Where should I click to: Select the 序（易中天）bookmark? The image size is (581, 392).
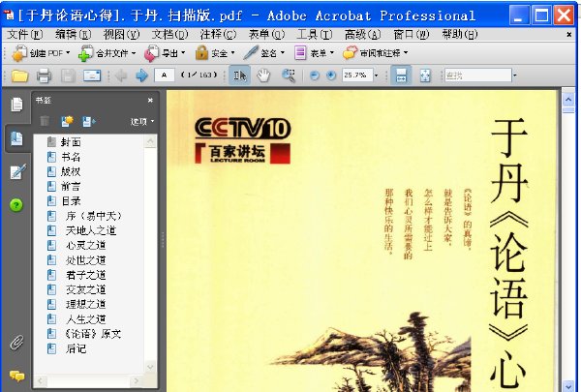[94, 216]
